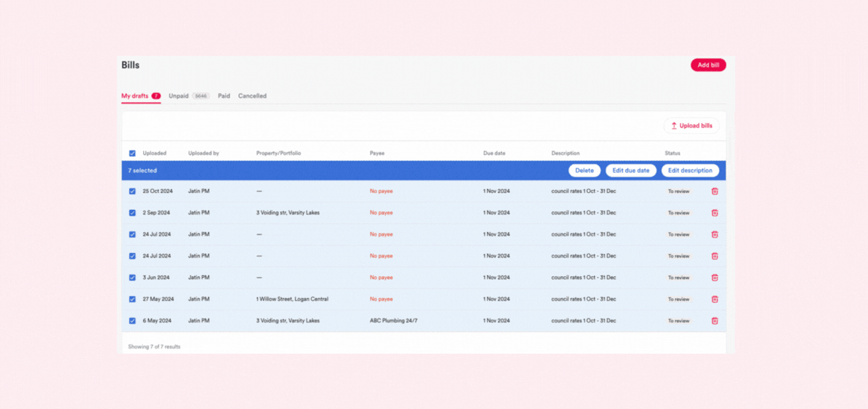Click the 3 Jun 2024 upload date
The height and width of the screenshot is (409, 868).
click(156, 277)
